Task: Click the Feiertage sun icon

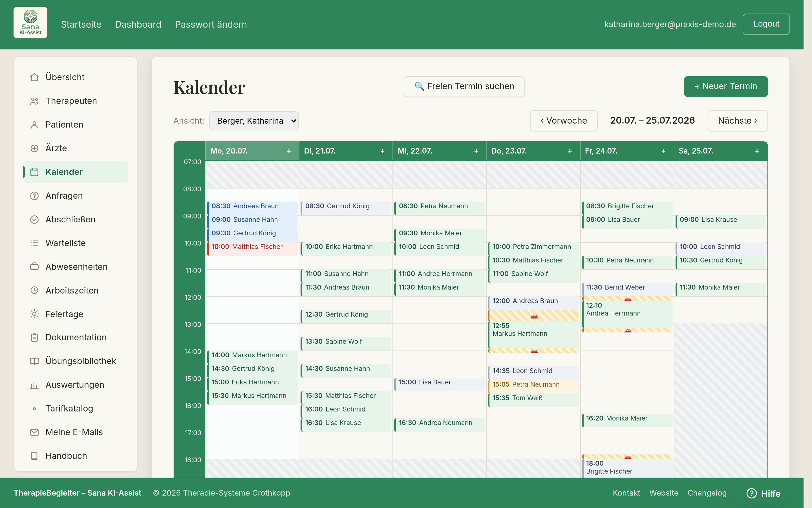Action: pos(34,314)
